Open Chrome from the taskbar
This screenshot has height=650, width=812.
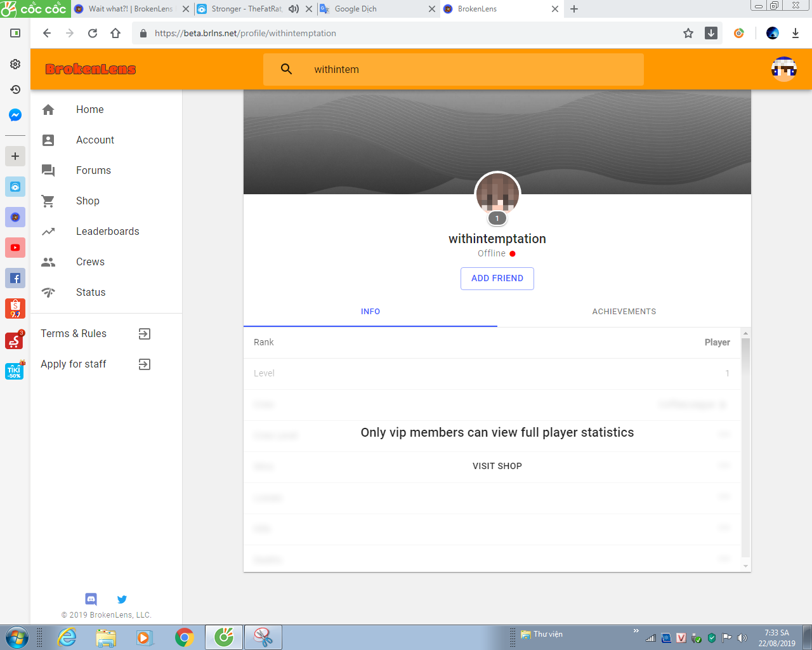click(185, 637)
